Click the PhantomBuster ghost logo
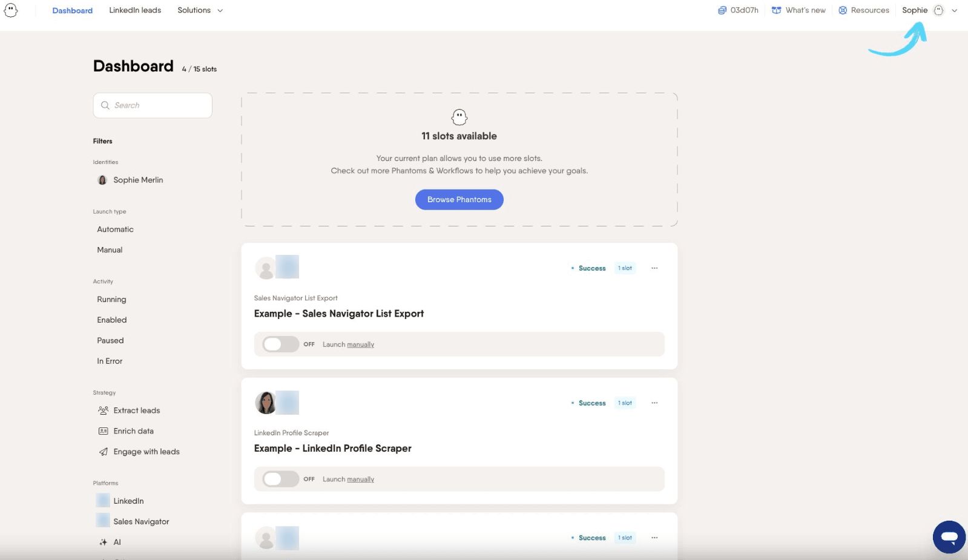Image resolution: width=968 pixels, height=560 pixels. pyautogui.click(x=11, y=10)
